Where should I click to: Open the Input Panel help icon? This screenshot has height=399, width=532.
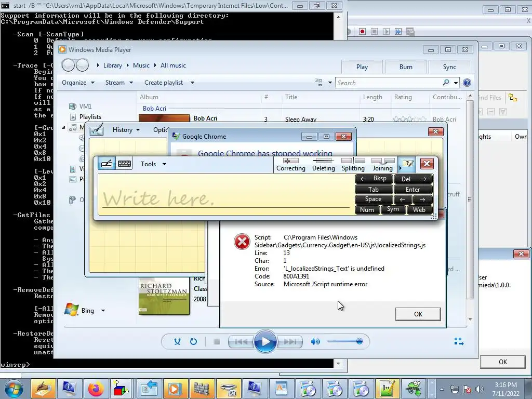point(407,164)
